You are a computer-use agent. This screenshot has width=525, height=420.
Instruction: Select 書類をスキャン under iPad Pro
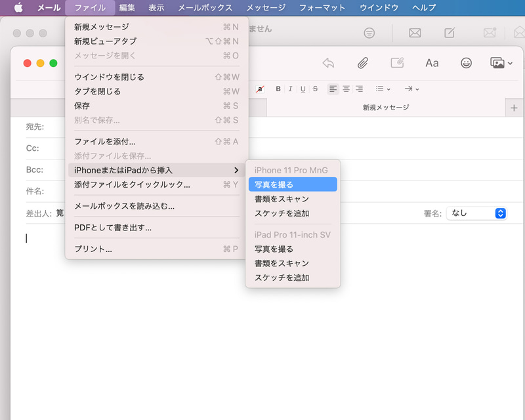[293, 263]
